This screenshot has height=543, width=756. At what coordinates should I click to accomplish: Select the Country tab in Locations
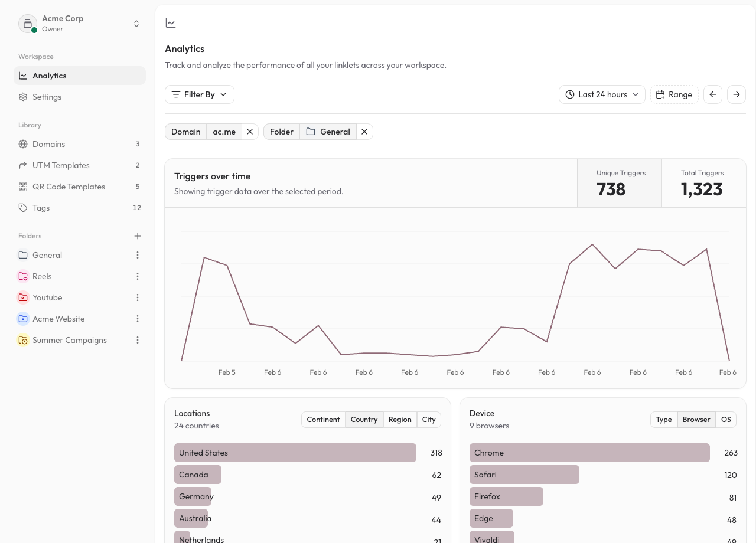click(364, 420)
